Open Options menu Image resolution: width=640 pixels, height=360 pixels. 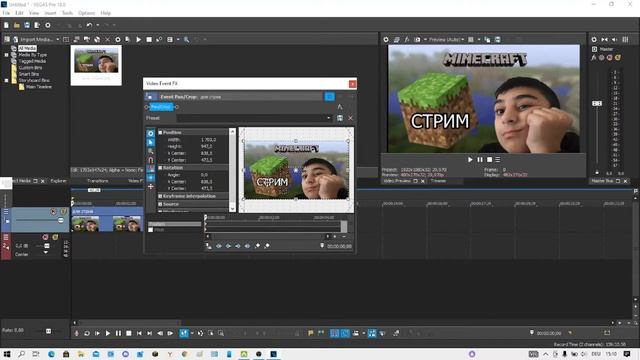click(87, 13)
